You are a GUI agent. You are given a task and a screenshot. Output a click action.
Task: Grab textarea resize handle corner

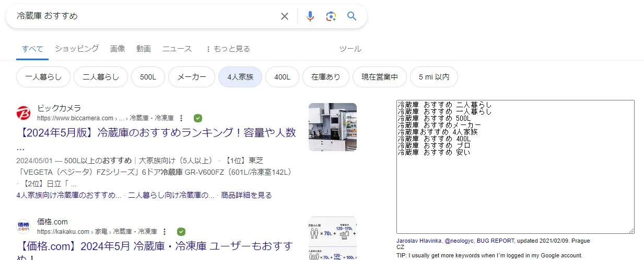click(631, 230)
